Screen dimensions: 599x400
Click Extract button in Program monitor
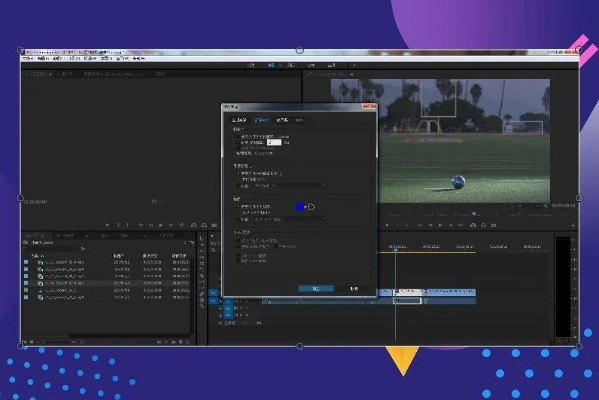[x=483, y=225]
